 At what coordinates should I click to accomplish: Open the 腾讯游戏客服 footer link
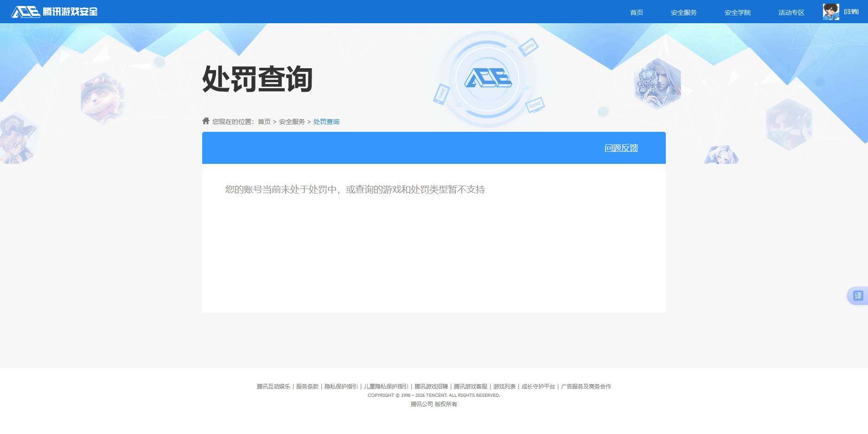pos(470,386)
